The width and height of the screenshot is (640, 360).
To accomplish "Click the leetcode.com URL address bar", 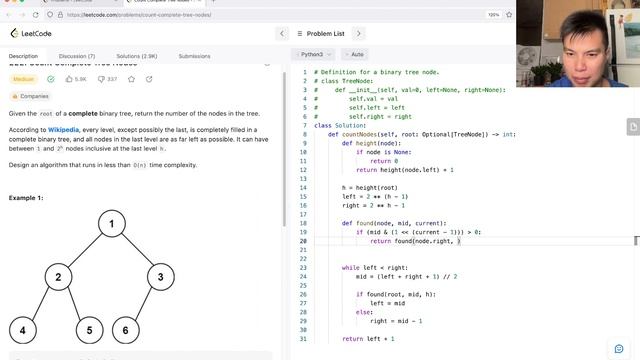I will [139, 15].
